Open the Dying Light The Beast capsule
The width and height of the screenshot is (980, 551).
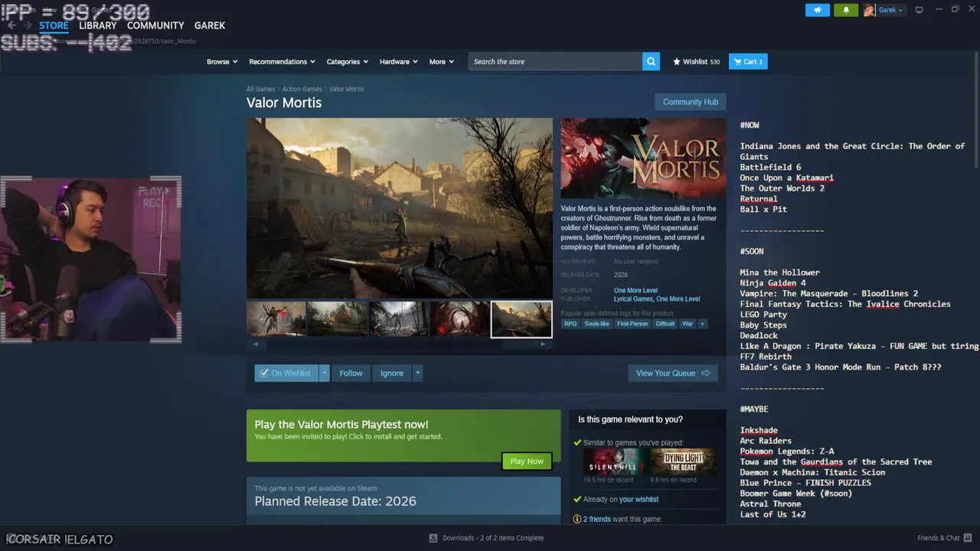(x=683, y=461)
